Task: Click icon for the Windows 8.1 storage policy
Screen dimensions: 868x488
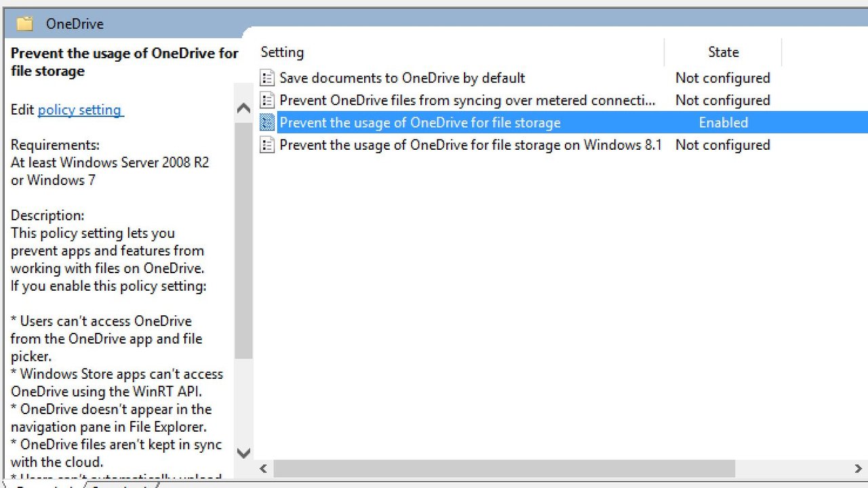Action: tap(268, 145)
